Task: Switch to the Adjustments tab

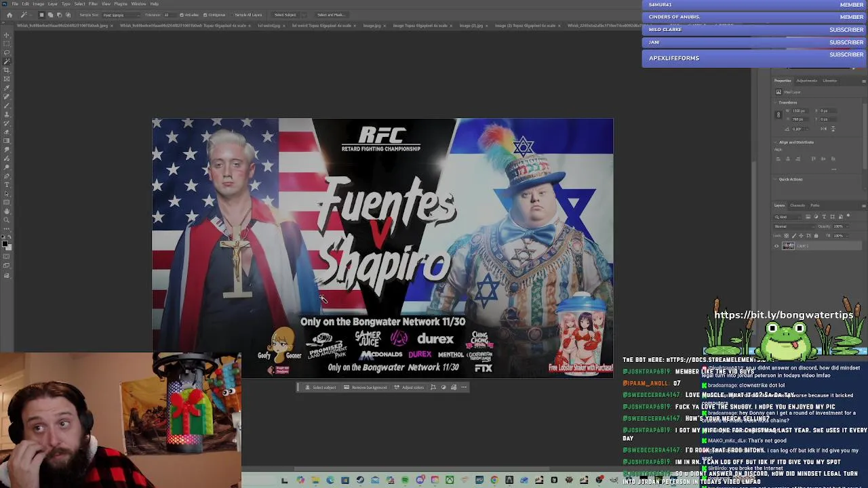Action: click(x=807, y=81)
